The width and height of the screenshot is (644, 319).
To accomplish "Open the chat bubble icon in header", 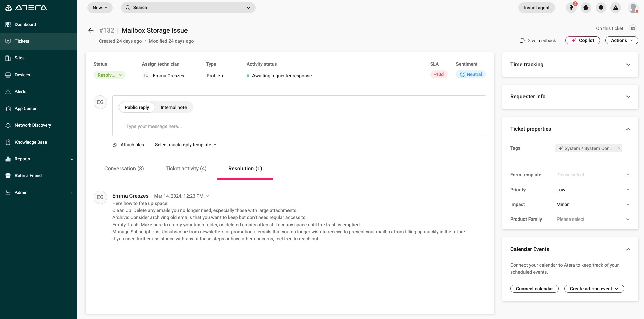I will point(586,8).
